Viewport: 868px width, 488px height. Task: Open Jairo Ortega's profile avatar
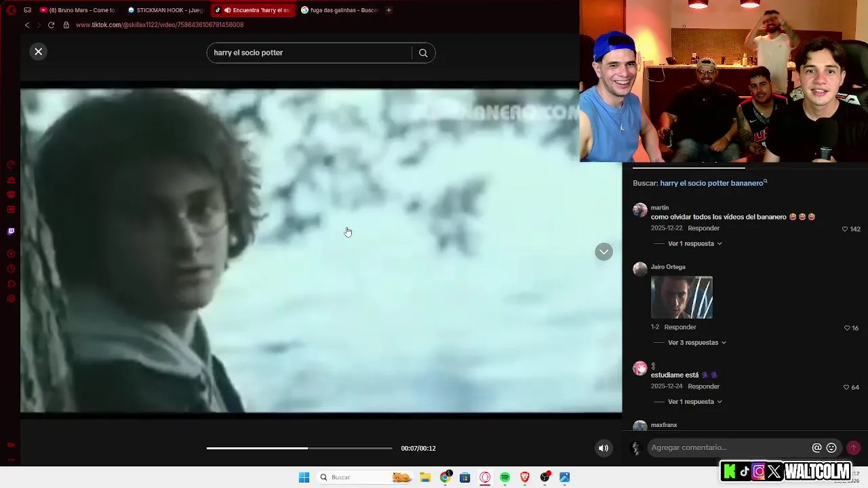click(x=640, y=269)
